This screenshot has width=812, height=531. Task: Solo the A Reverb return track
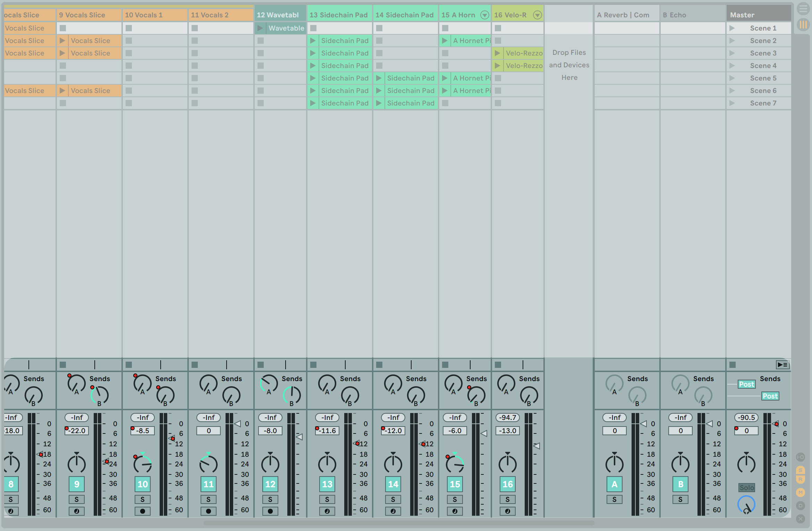pos(615,499)
